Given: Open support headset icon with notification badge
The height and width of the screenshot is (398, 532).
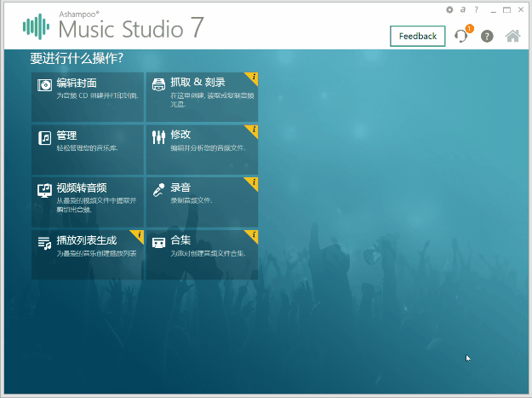Looking at the screenshot, I should (462, 35).
